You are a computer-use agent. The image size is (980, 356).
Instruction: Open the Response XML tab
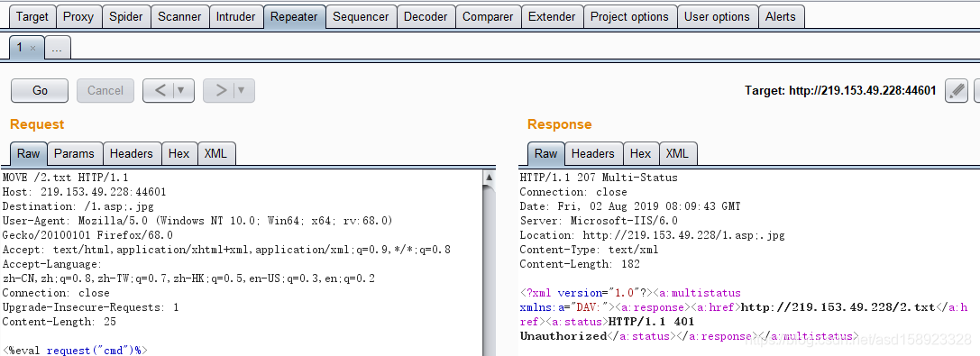[677, 153]
